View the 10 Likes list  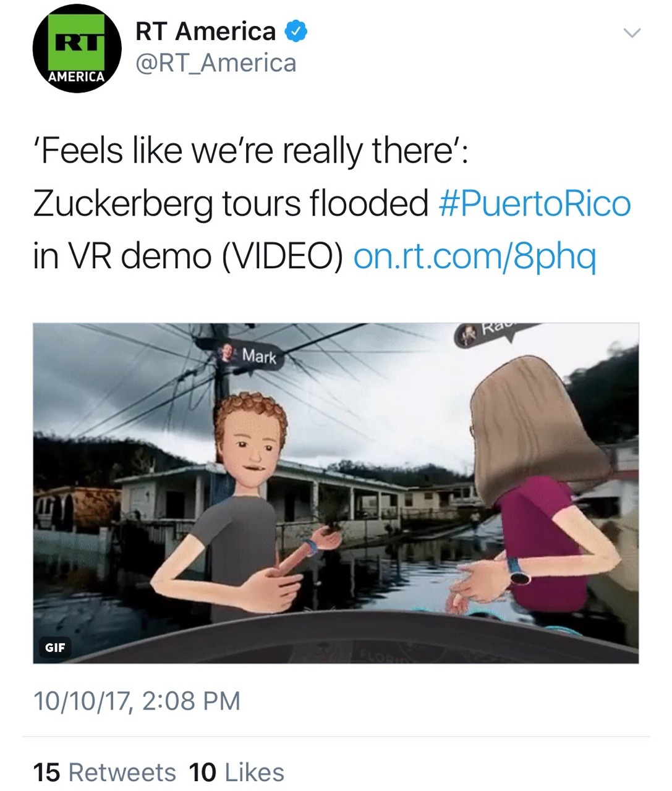(236, 772)
